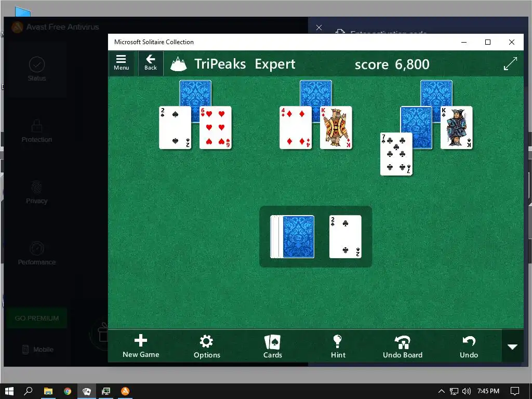532x399 pixels.
Task: Close the Avast activation panel with the X
Action: [x=319, y=28]
